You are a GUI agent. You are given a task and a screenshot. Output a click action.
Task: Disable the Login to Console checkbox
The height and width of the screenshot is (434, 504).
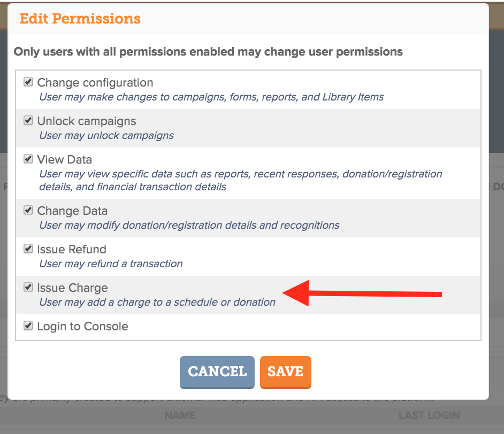[28, 326]
